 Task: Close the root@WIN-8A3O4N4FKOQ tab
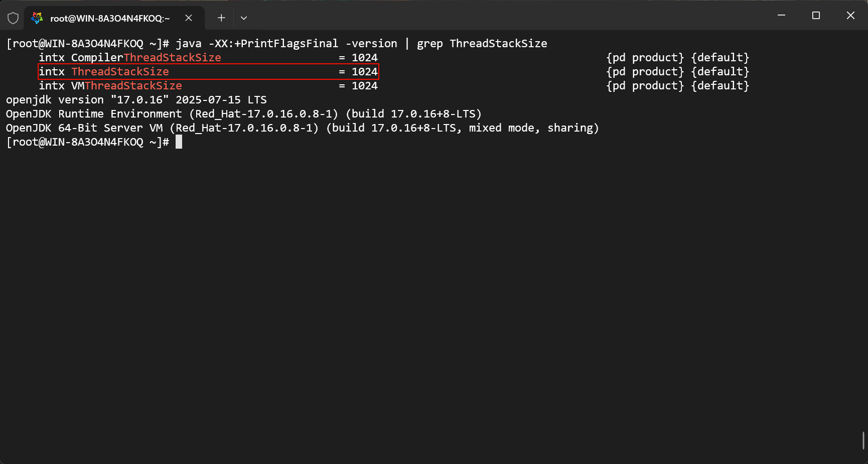189,18
